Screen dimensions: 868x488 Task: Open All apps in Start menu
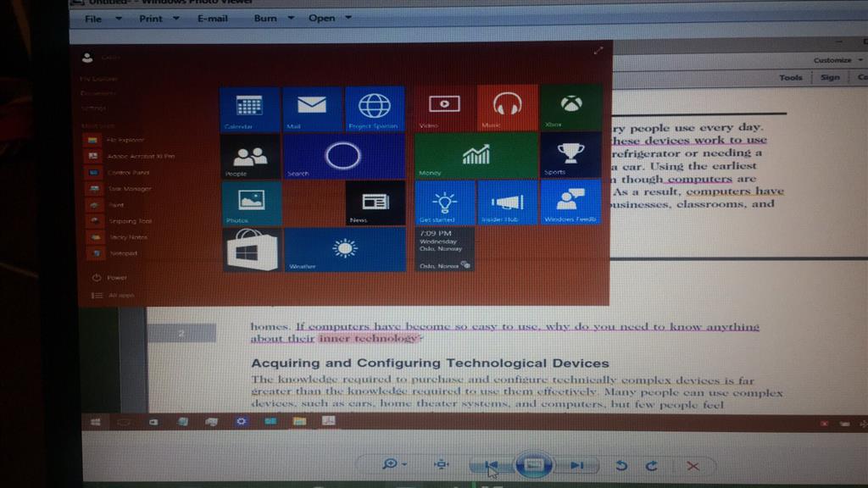point(113,296)
